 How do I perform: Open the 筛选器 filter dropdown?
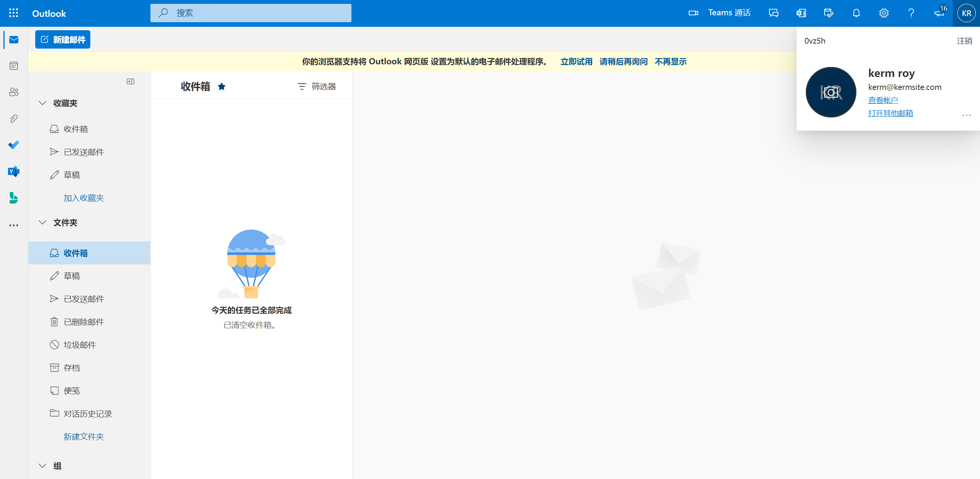coord(317,86)
